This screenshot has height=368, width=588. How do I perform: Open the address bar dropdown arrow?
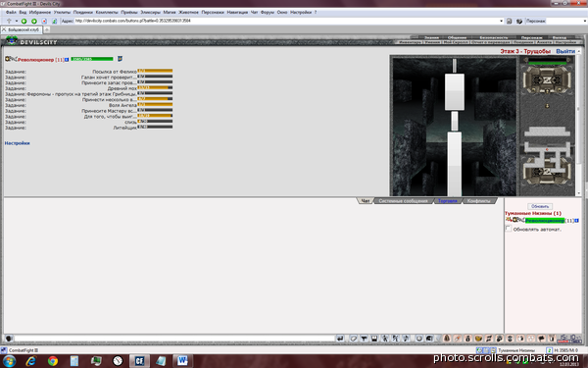click(502, 21)
